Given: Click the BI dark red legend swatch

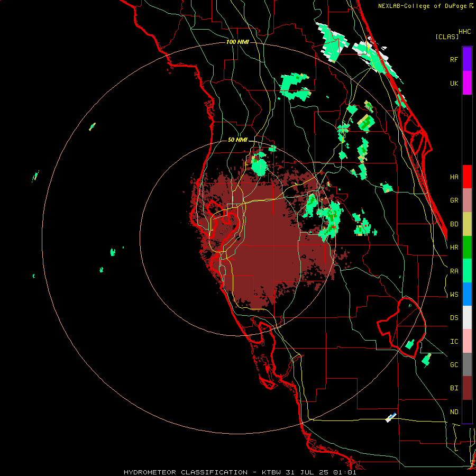Looking at the screenshot, I should tap(467, 388).
